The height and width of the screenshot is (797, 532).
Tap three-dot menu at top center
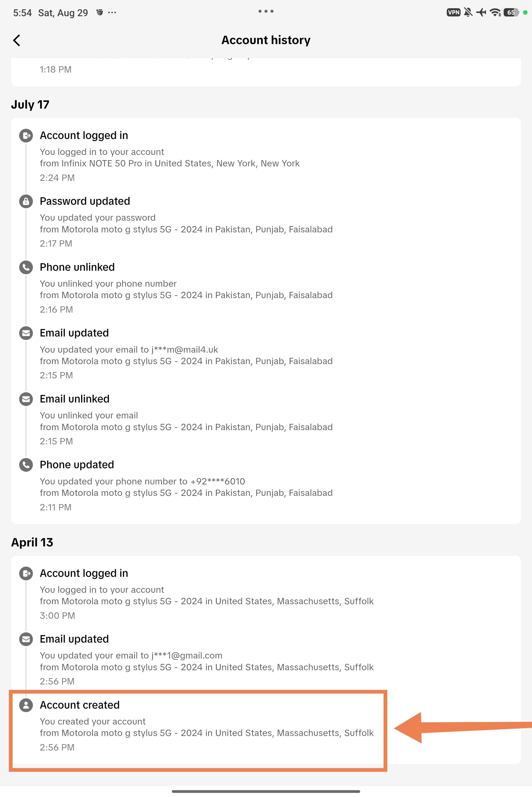tap(266, 11)
